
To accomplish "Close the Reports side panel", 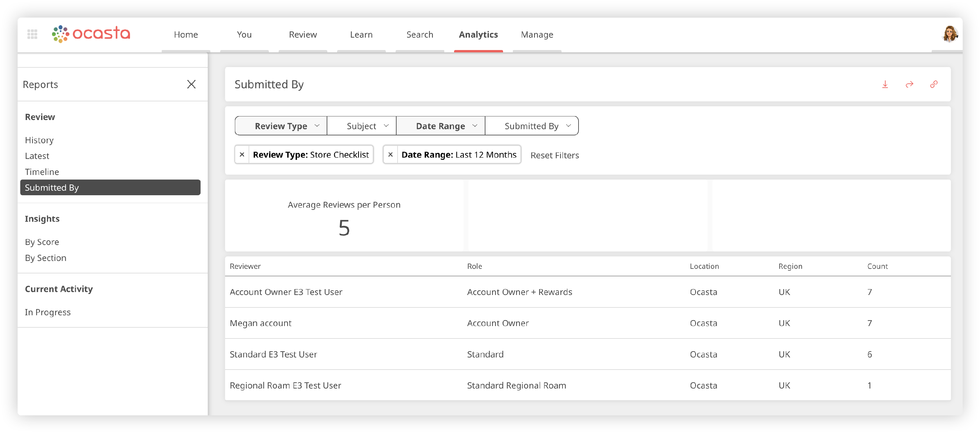I will point(191,84).
